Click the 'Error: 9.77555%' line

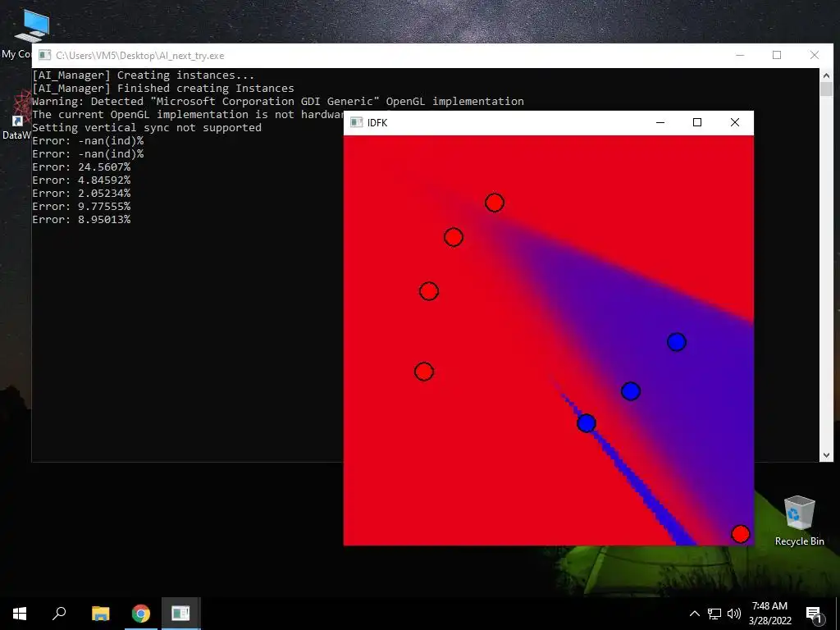(81, 206)
